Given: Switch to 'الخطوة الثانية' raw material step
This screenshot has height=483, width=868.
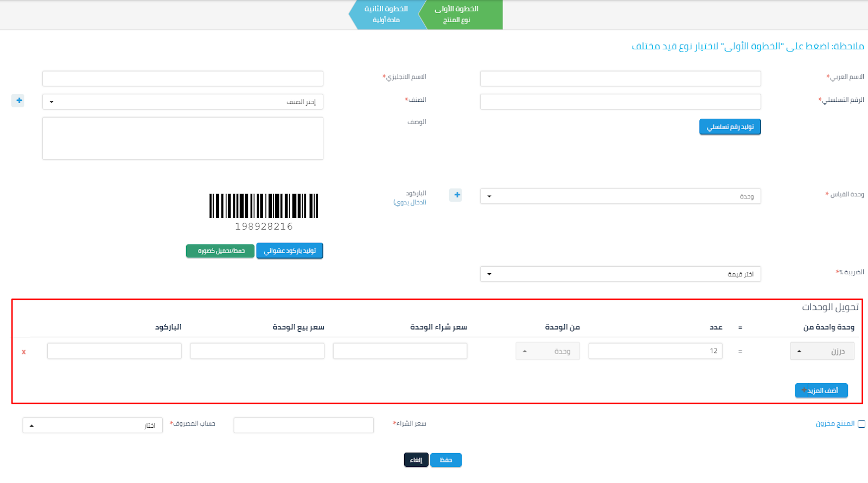Looking at the screenshot, I should (x=386, y=14).
